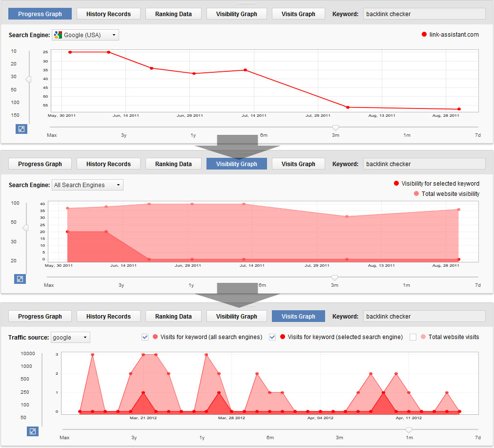Click Total website visits legend label
Viewport: 494px width, 448px height.
pos(453,337)
